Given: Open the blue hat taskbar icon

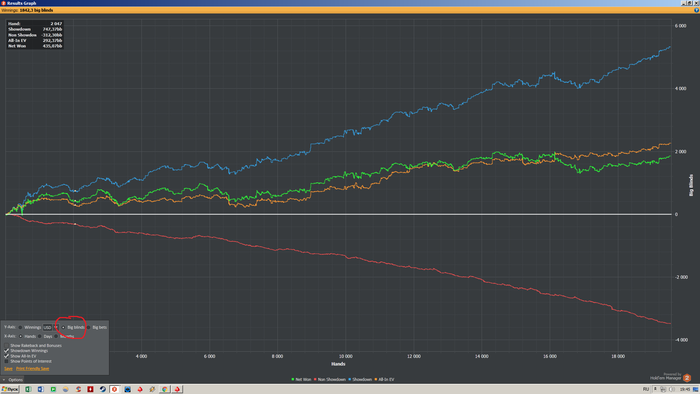Looking at the screenshot, I should coord(128,389).
